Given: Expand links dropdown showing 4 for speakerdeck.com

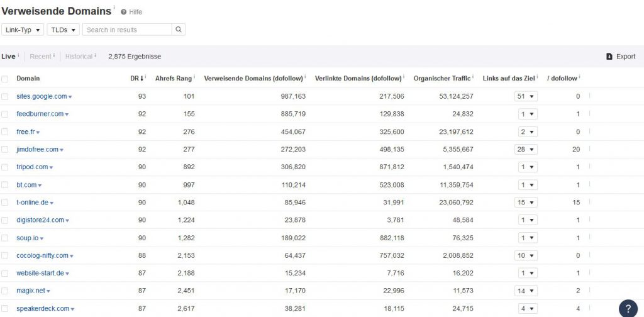Looking at the screenshot, I should (x=528, y=308).
